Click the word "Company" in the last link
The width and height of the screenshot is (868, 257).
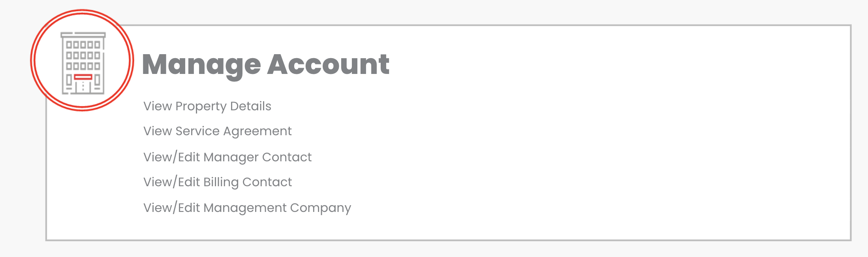(x=320, y=208)
